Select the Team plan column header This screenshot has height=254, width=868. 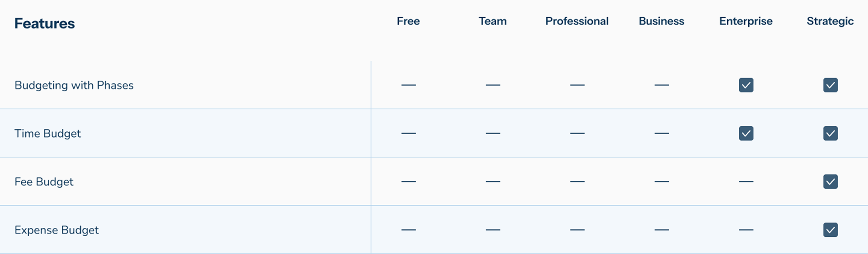click(x=493, y=21)
